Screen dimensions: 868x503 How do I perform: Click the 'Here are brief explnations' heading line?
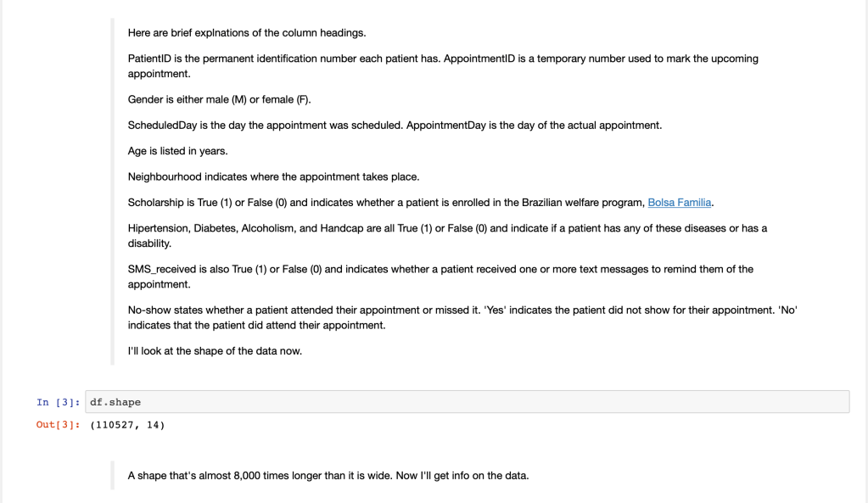pyautogui.click(x=247, y=33)
